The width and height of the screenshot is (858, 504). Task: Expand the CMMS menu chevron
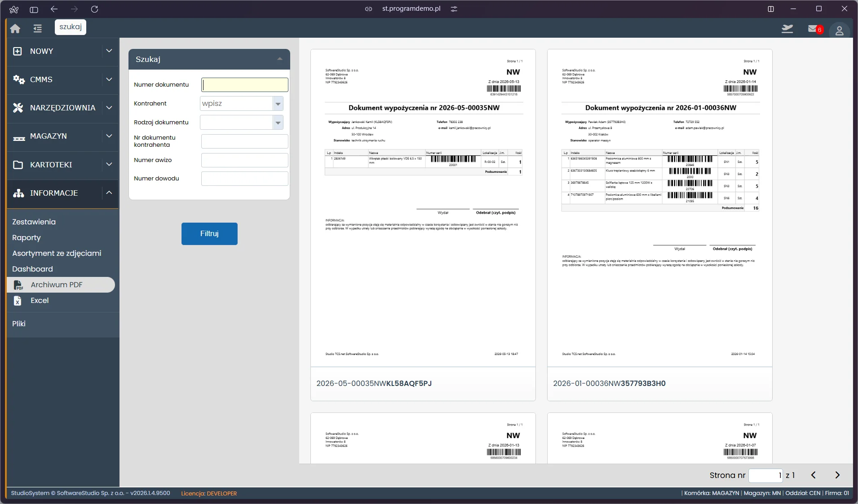click(x=109, y=79)
